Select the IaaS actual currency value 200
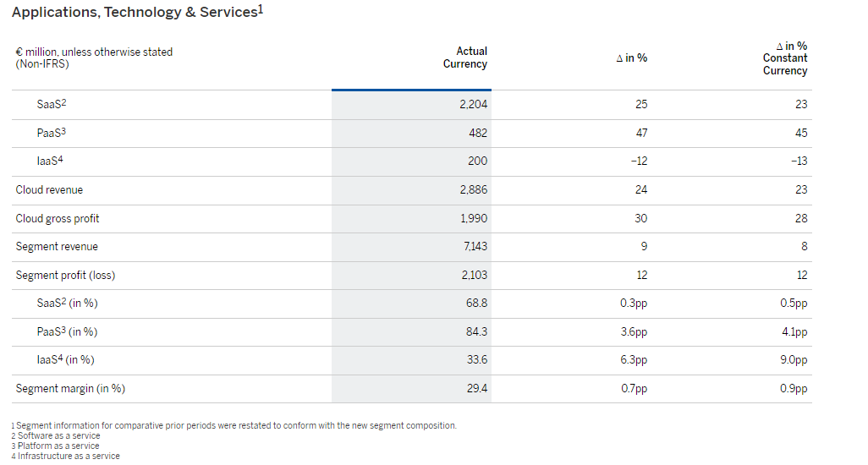The height and width of the screenshot is (465, 868). (x=477, y=161)
